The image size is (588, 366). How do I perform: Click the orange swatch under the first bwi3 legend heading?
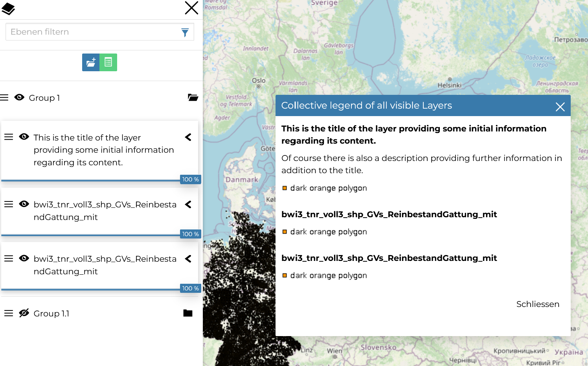point(285,232)
